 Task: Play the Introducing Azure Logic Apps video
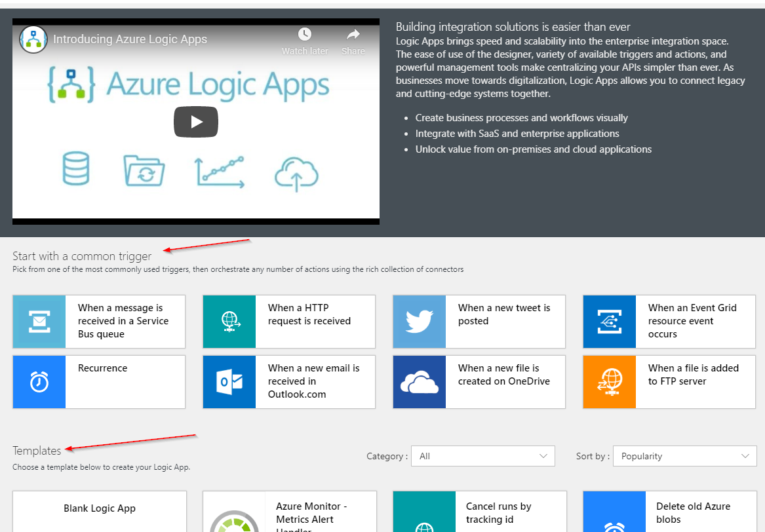click(x=195, y=122)
